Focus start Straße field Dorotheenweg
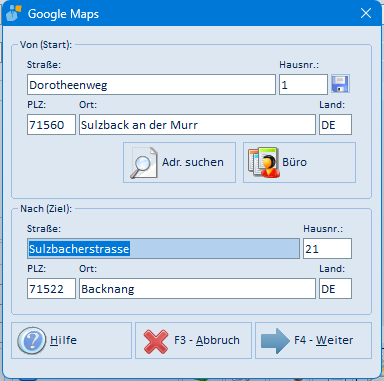The height and width of the screenshot is (381, 384). click(x=151, y=85)
